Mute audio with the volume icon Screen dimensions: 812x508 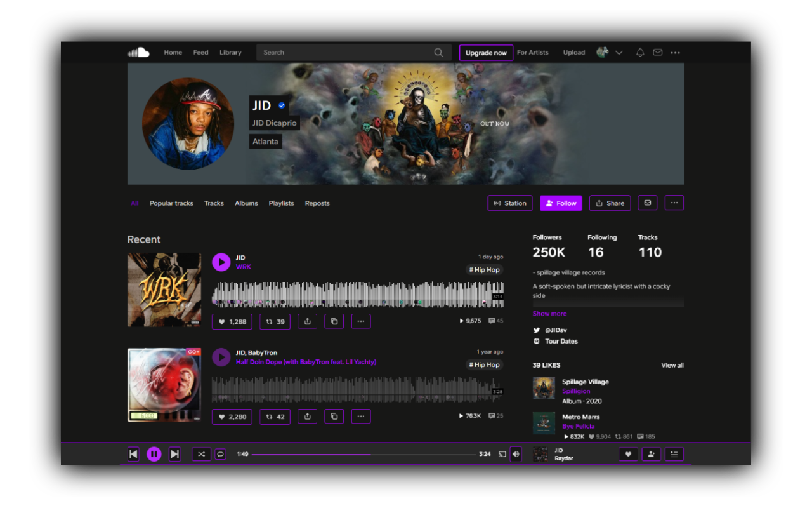tap(515, 454)
